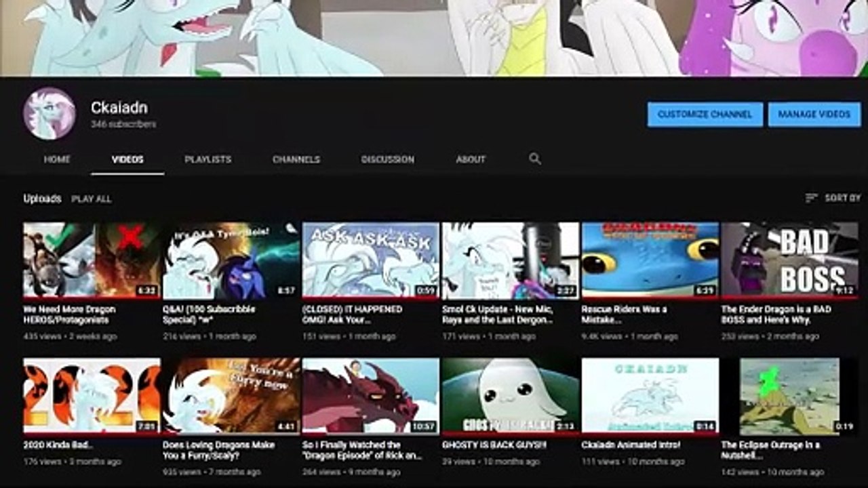
Task: Go to the Channels tab
Action: [296, 159]
